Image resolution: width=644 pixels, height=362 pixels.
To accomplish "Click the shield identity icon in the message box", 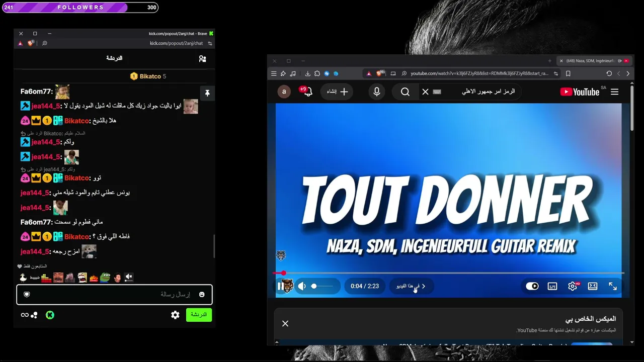I will pos(27,295).
